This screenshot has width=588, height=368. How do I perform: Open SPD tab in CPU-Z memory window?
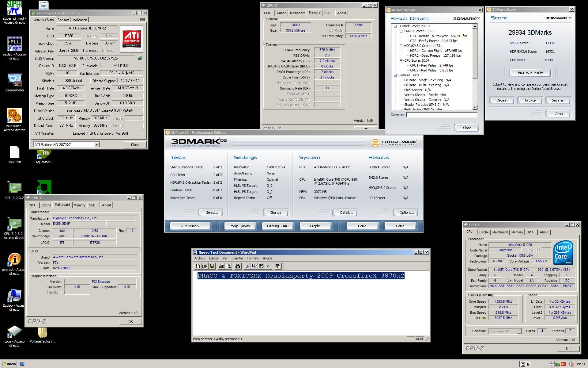(x=327, y=13)
